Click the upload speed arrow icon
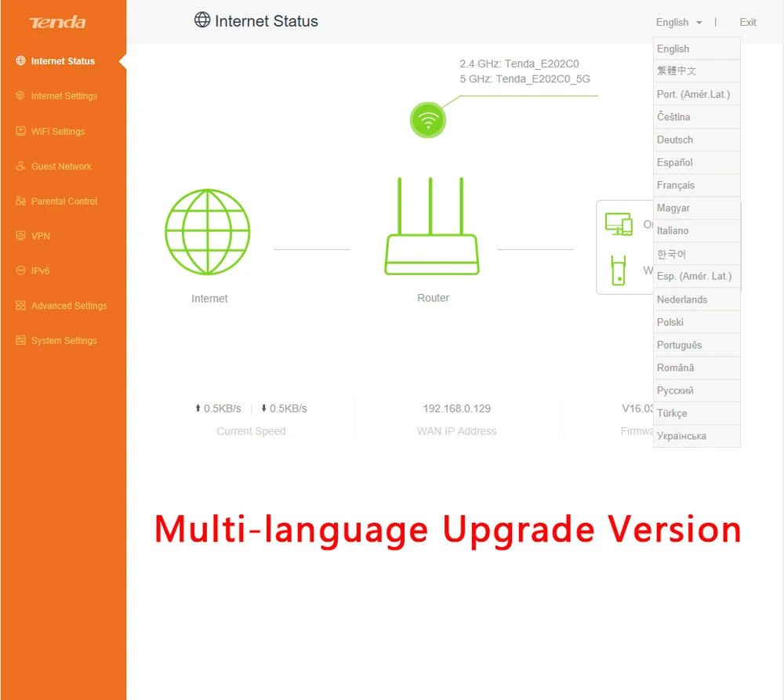Viewport: 784px width, 700px height. click(198, 408)
